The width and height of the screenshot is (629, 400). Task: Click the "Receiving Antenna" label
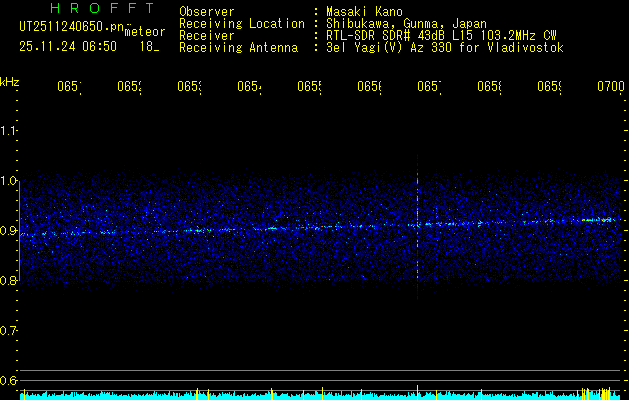(x=238, y=48)
